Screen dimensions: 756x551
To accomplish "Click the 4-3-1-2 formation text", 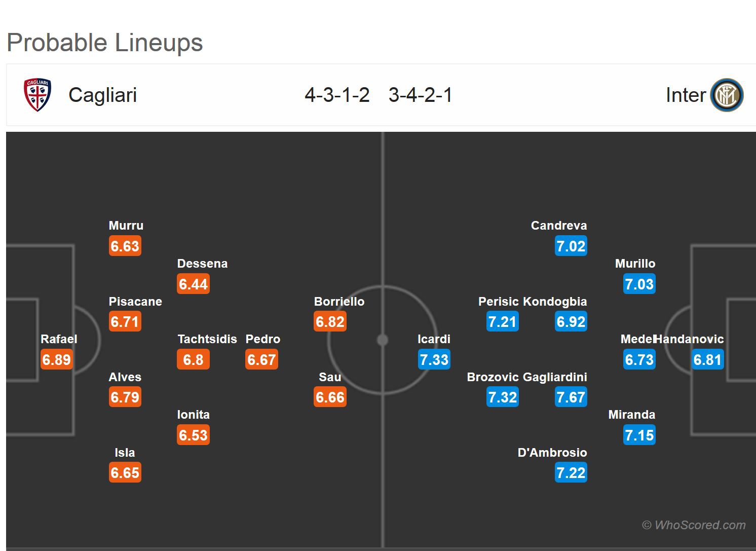I will (x=337, y=95).
